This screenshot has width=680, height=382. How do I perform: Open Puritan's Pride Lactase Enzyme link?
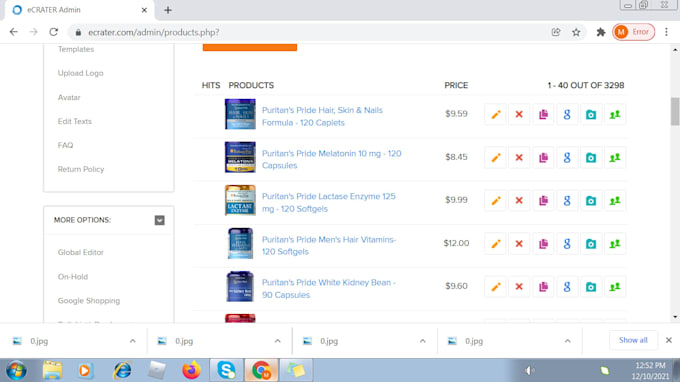tap(328, 202)
